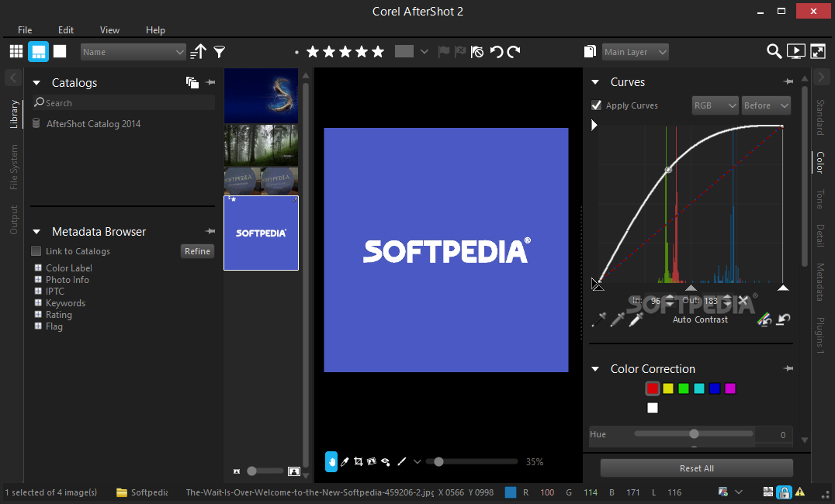
Task: Toggle sort order ascending/descending
Action: 198,52
